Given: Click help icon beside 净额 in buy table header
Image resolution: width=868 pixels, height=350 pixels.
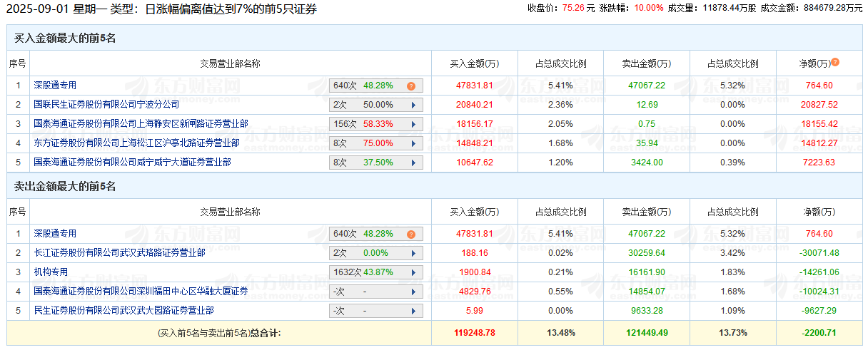Looking at the screenshot, I should point(835,62).
